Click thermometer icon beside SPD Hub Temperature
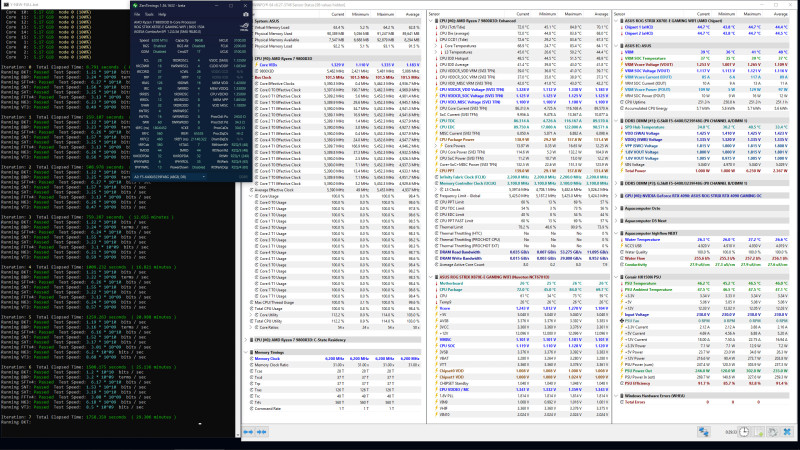The image size is (800, 450). [x=622, y=127]
